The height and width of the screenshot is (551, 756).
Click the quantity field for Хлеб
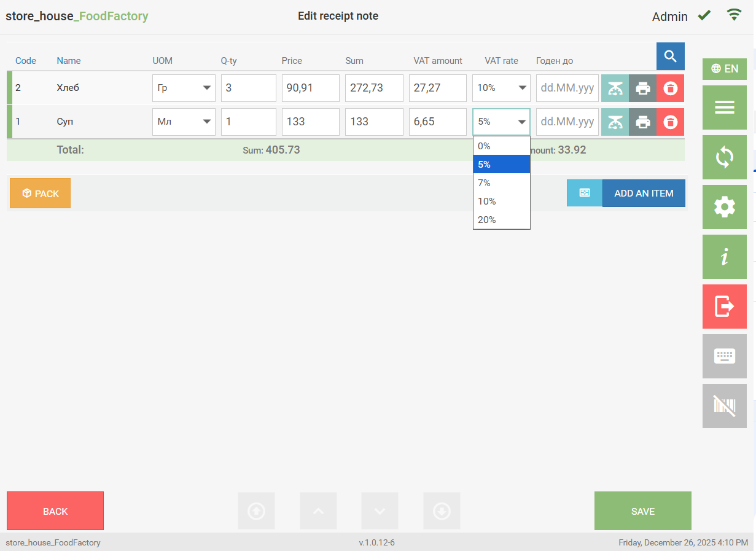click(248, 88)
